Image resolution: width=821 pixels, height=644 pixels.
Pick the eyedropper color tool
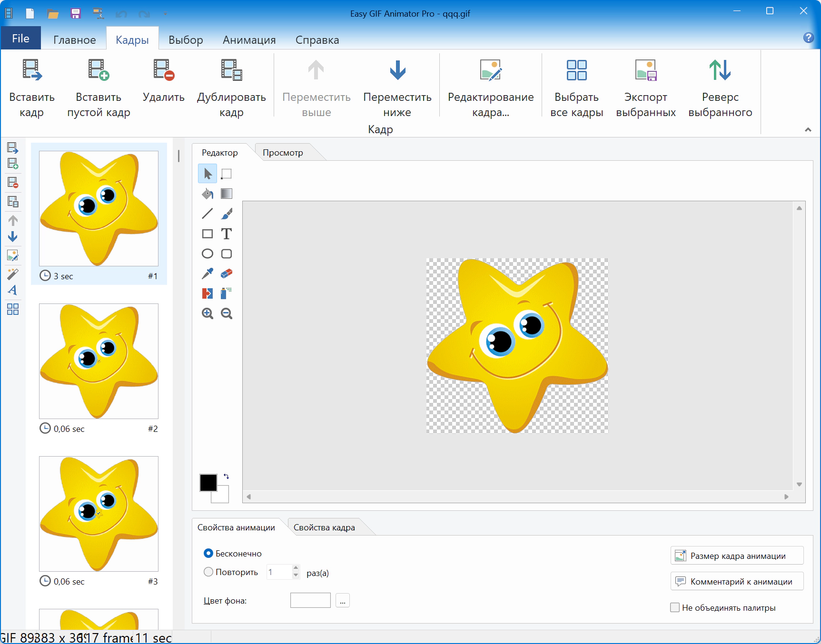tap(208, 273)
